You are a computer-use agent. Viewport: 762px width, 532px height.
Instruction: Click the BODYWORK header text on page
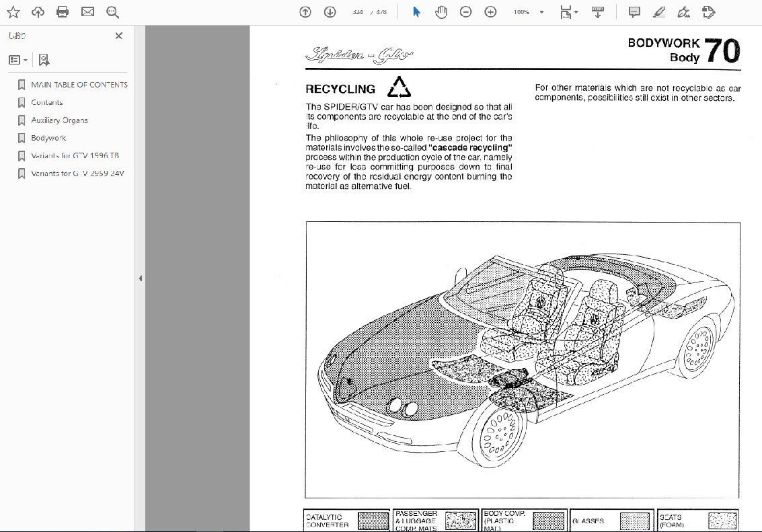663,43
